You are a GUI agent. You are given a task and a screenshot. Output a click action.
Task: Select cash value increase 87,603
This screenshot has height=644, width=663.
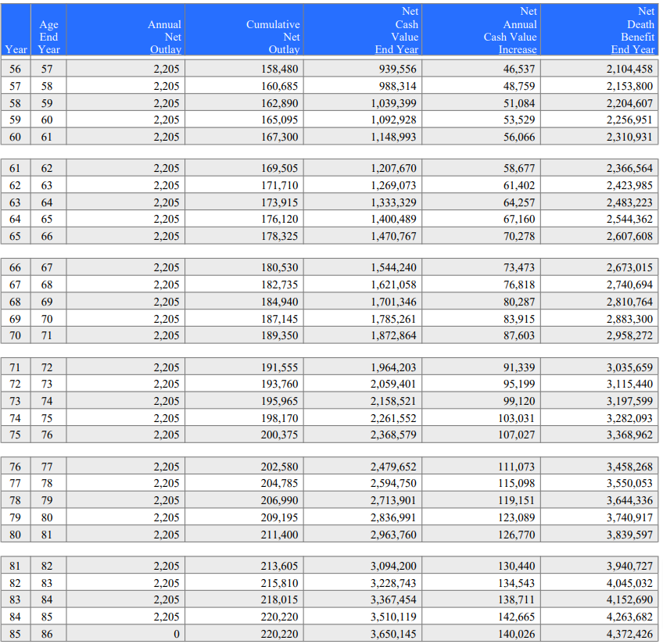(x=519, y=335)
